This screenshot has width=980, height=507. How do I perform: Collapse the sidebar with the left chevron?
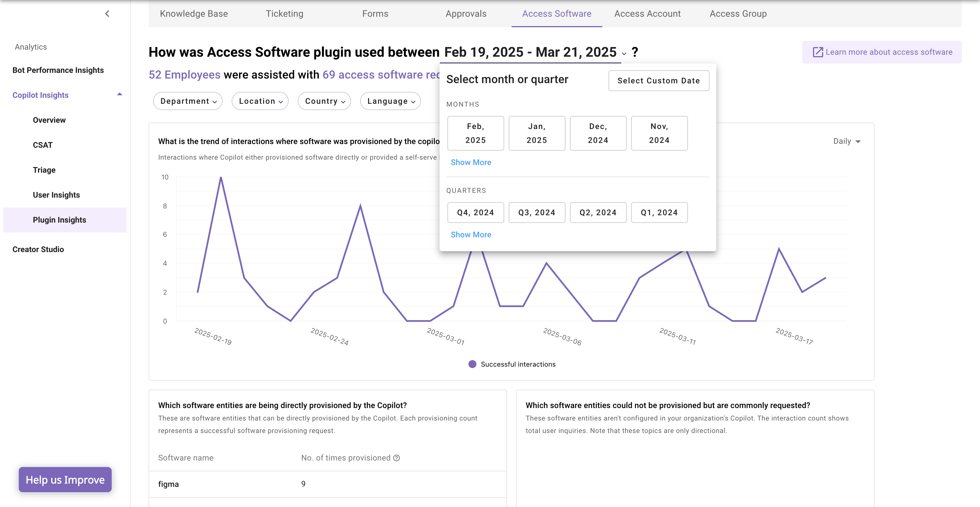107,14
